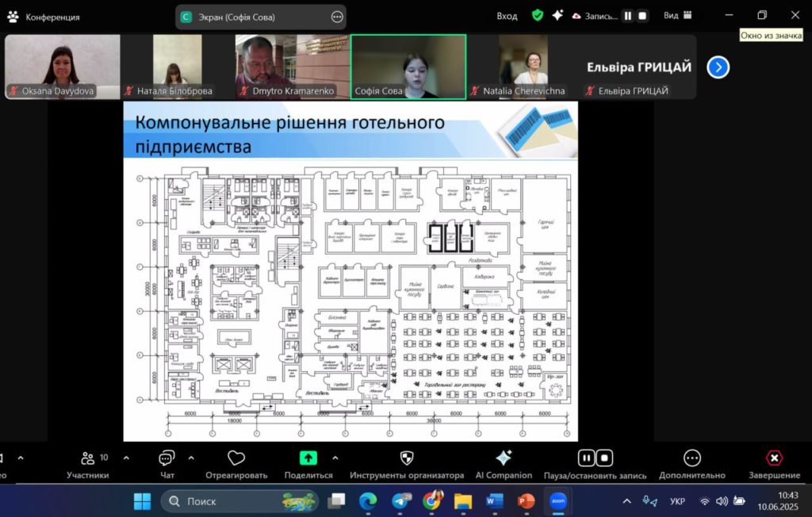Select Dmytro Kramarenko's video thumbnail

(x=293, y=67)
